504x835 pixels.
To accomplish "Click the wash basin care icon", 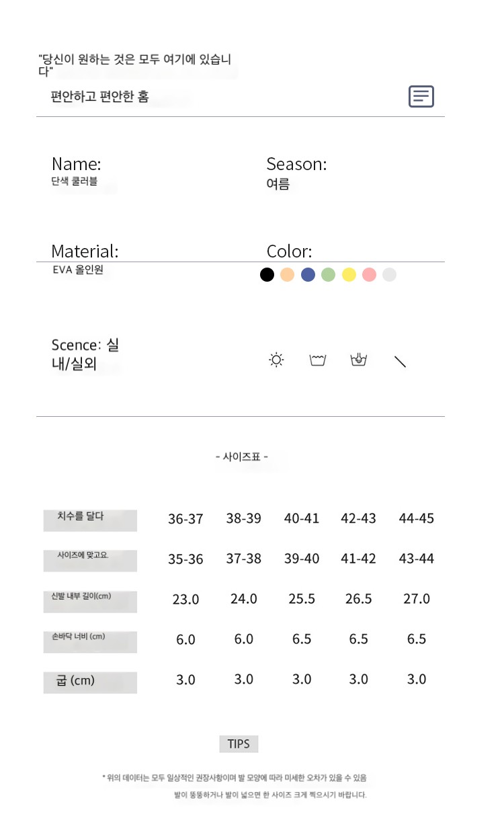I will point(318,360).
